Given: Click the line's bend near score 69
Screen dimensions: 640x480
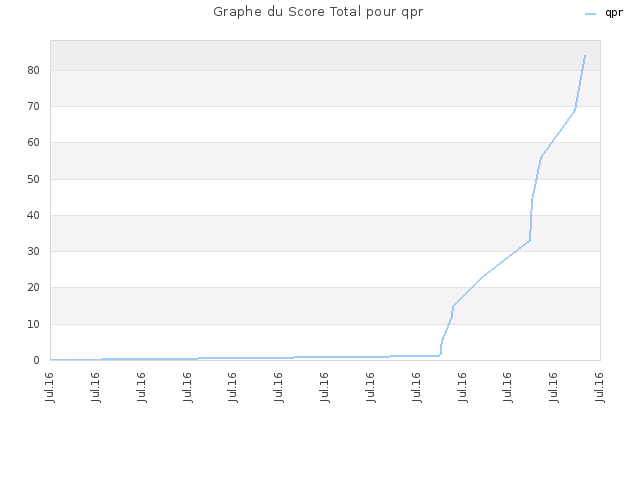Looking at the screenshot, I should pyautogui.click(x=575, y=110).
